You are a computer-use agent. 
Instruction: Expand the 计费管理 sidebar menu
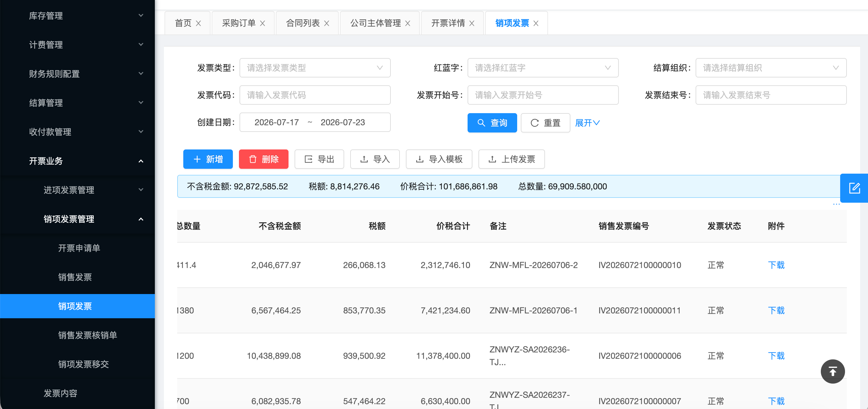point(77,44)
